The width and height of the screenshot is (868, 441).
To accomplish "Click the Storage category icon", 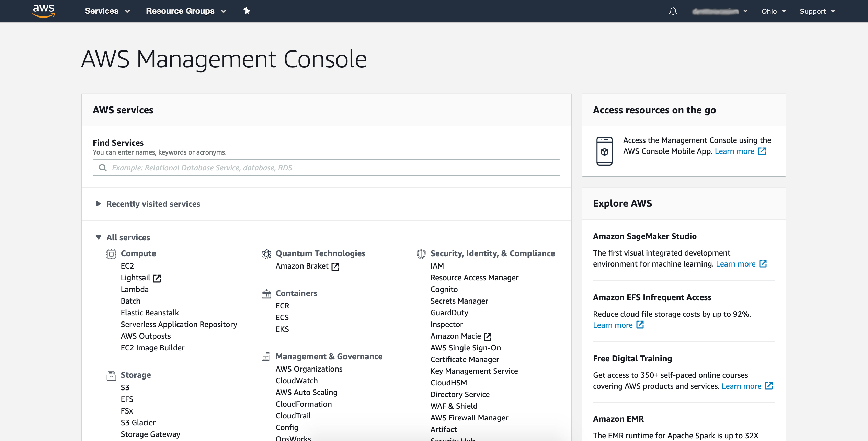I will [111, 375].
